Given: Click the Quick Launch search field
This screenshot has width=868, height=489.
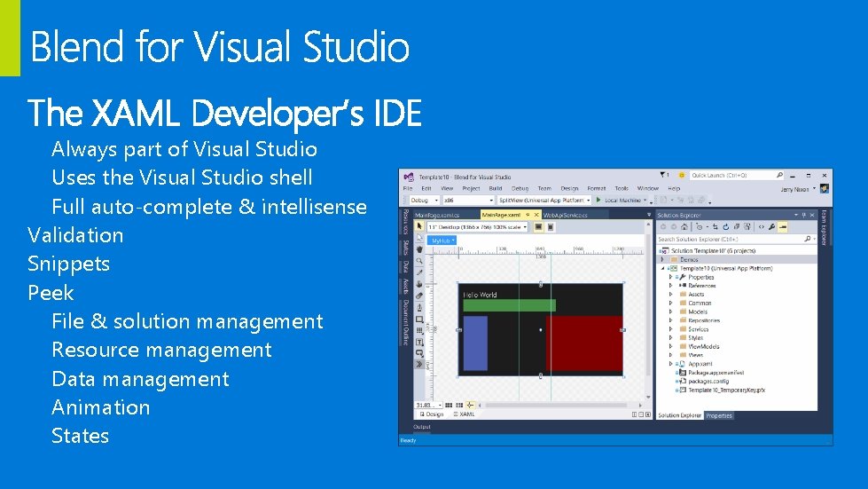Looking at the screenshot, I should pyautogui.click(x=736, y=175).
